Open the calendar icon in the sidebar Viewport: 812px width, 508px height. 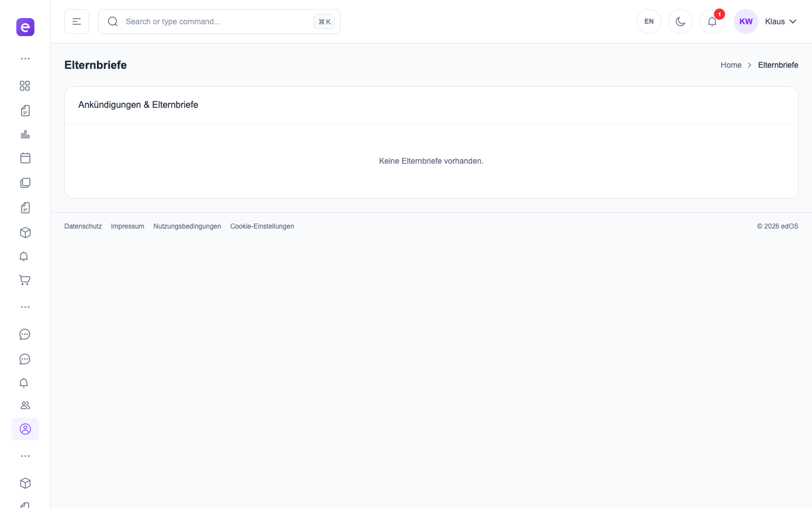point(25,158)
